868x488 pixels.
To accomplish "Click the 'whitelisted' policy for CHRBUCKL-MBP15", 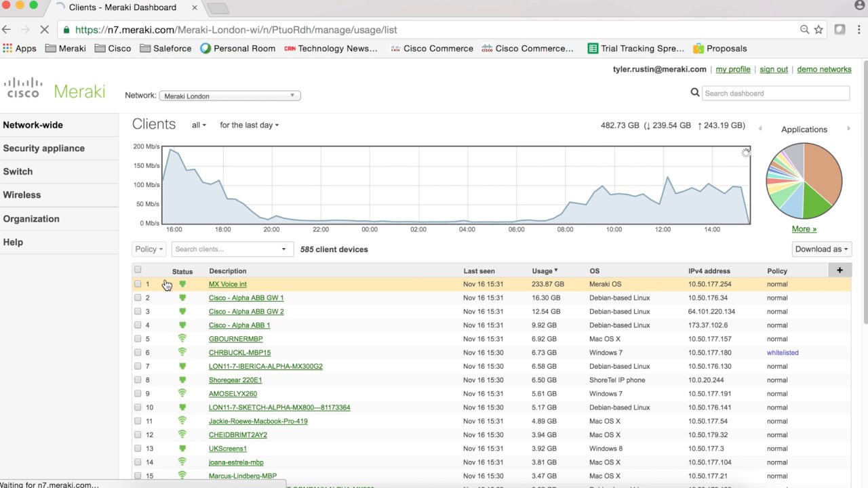I will [x=783, y=352].
